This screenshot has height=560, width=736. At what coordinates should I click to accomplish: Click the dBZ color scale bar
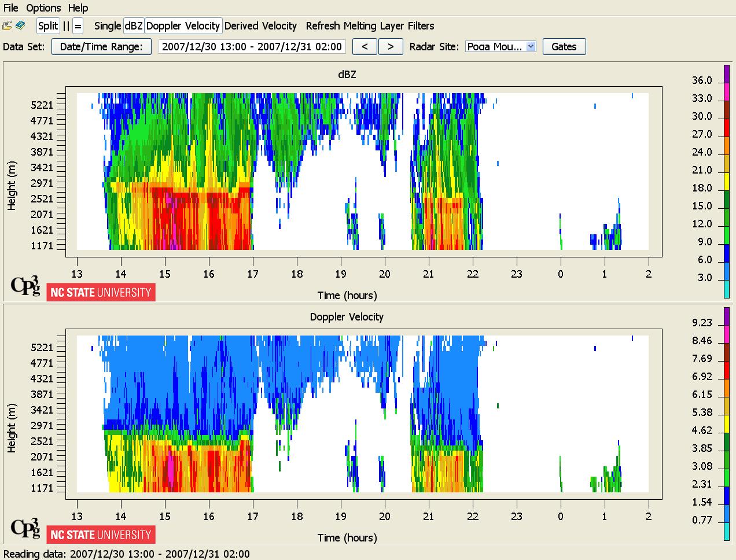pos(727,182)
